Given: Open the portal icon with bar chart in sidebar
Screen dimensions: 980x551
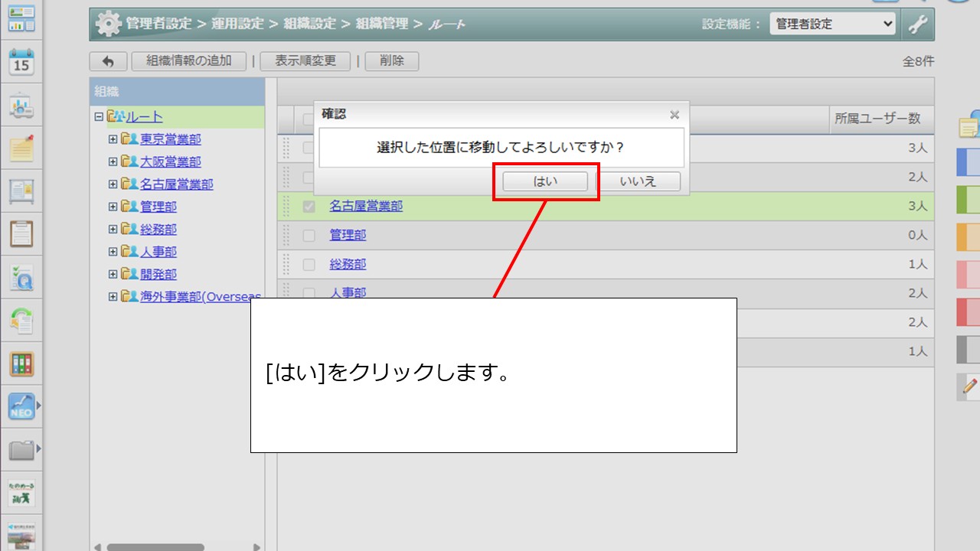Looking at the screenshot, I should pyautogui.click(x=21, y=19).
